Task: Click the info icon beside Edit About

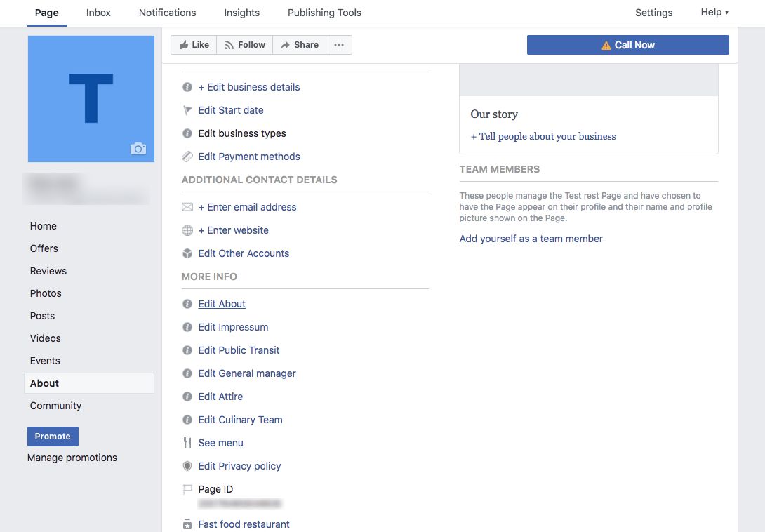Action: coord(187,304)
